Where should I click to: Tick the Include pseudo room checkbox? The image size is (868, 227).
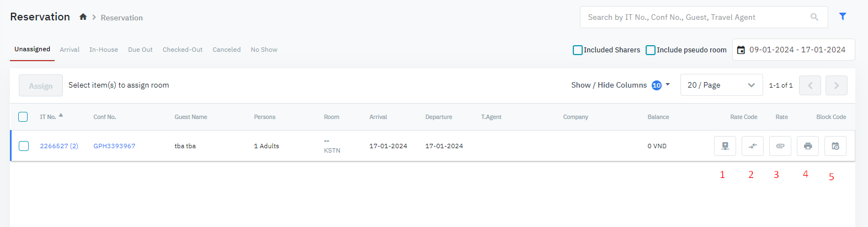[651, 50]
